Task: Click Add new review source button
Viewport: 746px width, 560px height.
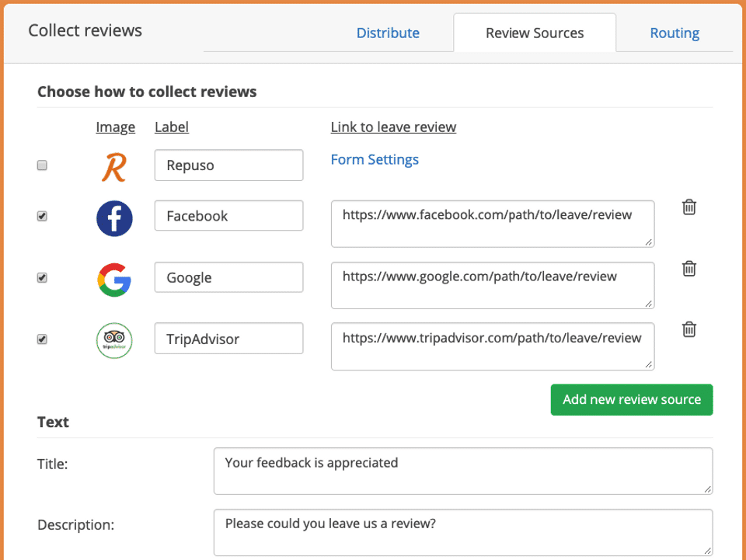Action: [x=632, y=400]
